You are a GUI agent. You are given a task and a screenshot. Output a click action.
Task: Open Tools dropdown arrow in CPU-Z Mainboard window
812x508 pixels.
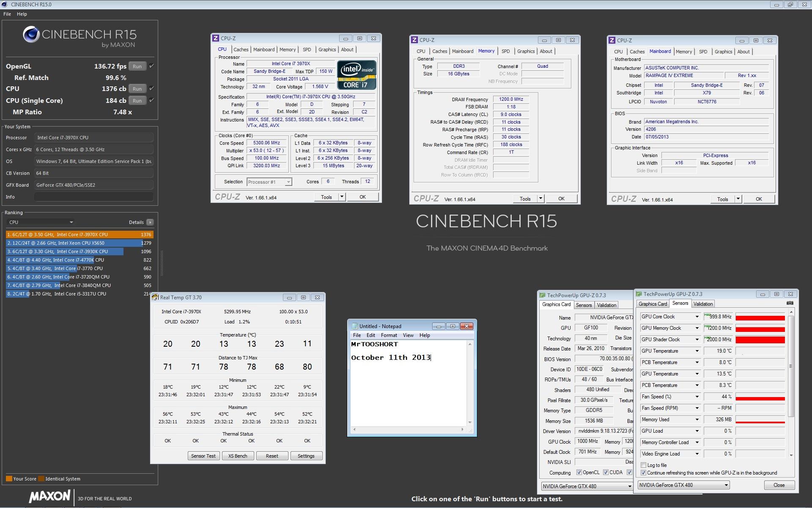(x=738, y=199)
